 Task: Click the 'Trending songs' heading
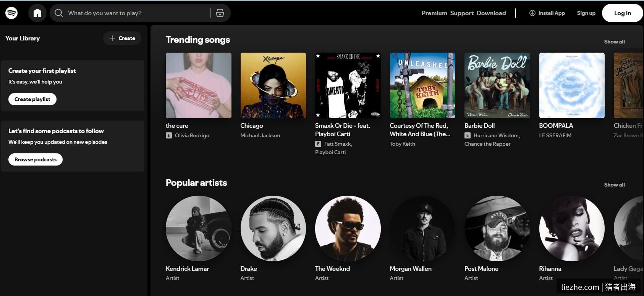point(198,40)
